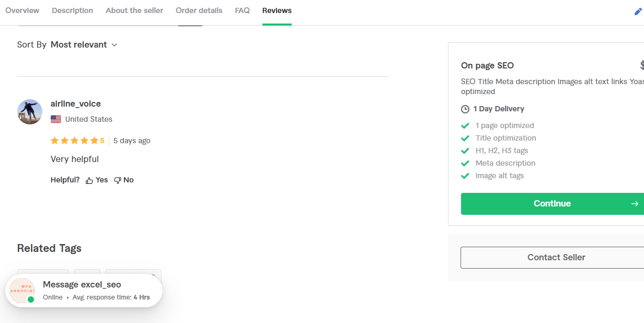Click the thumbs up Yes icon
Screen dimensions: 644x323
point(89,180)
